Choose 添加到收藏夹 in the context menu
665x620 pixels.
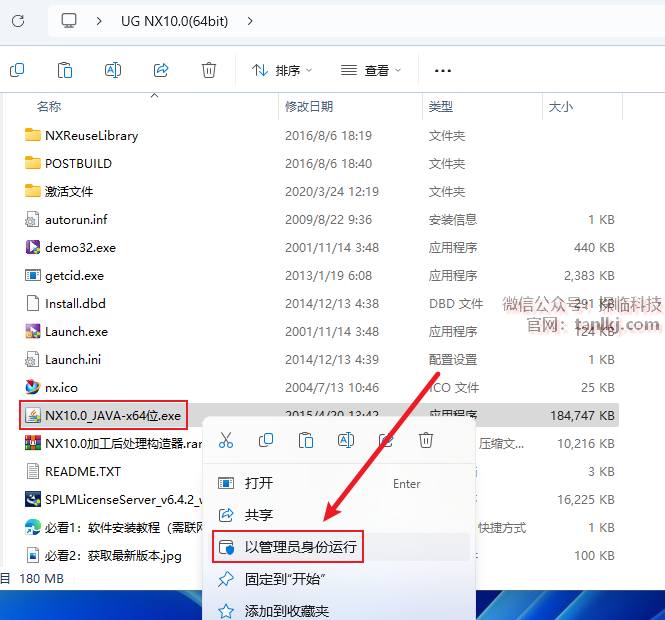337,611
